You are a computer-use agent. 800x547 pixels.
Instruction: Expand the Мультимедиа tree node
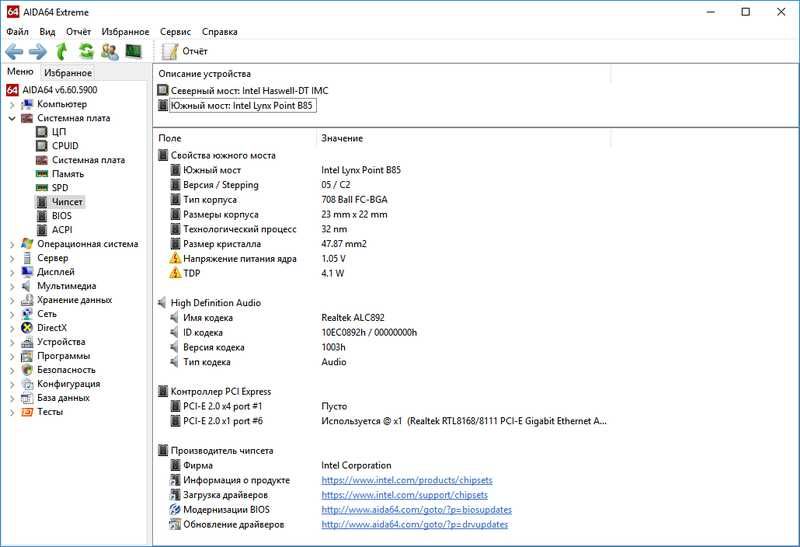coord(12,286)
